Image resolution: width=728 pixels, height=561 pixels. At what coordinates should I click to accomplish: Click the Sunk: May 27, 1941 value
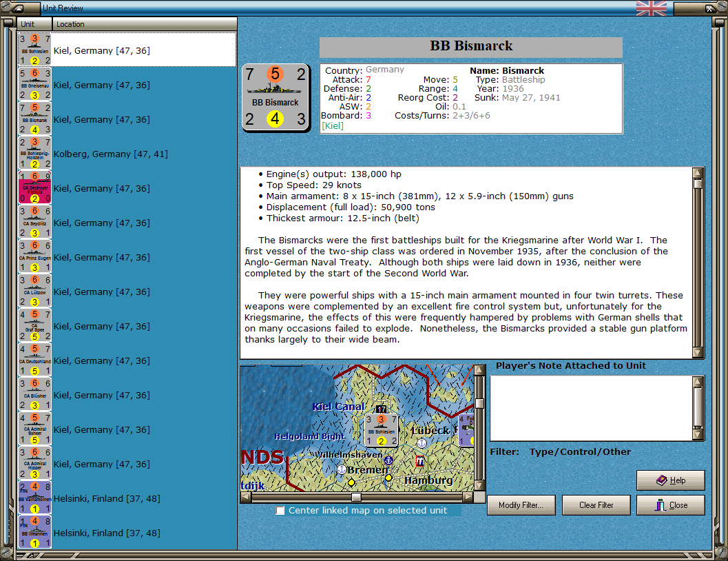[531, 98]
